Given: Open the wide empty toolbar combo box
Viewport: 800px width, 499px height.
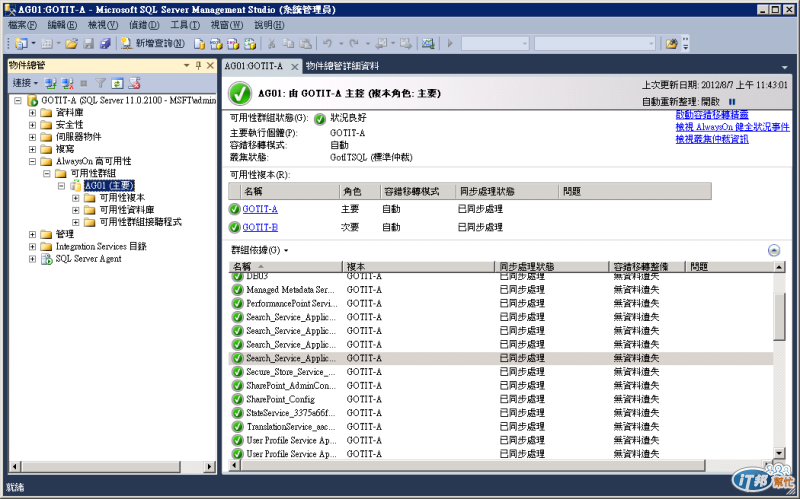Looking at the screenshot, I should coord(595,44).
